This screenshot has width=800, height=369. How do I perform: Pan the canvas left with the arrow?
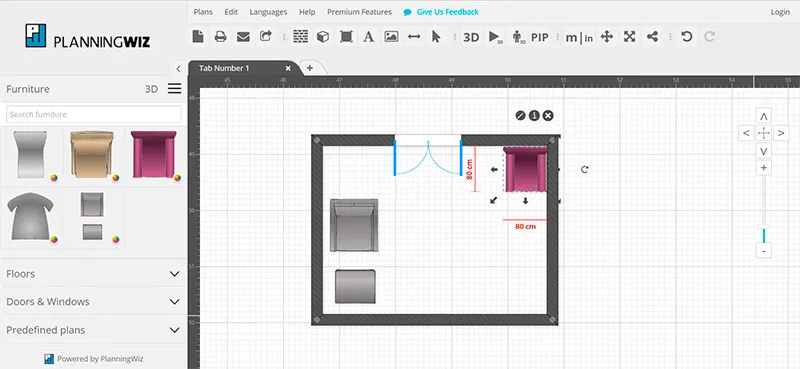click(746, 133)
